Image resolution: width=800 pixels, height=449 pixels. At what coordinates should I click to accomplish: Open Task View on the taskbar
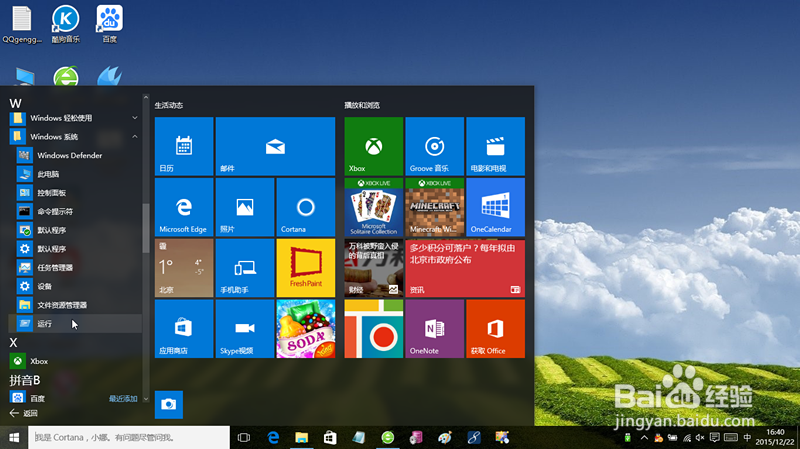(x=244, y=437)
